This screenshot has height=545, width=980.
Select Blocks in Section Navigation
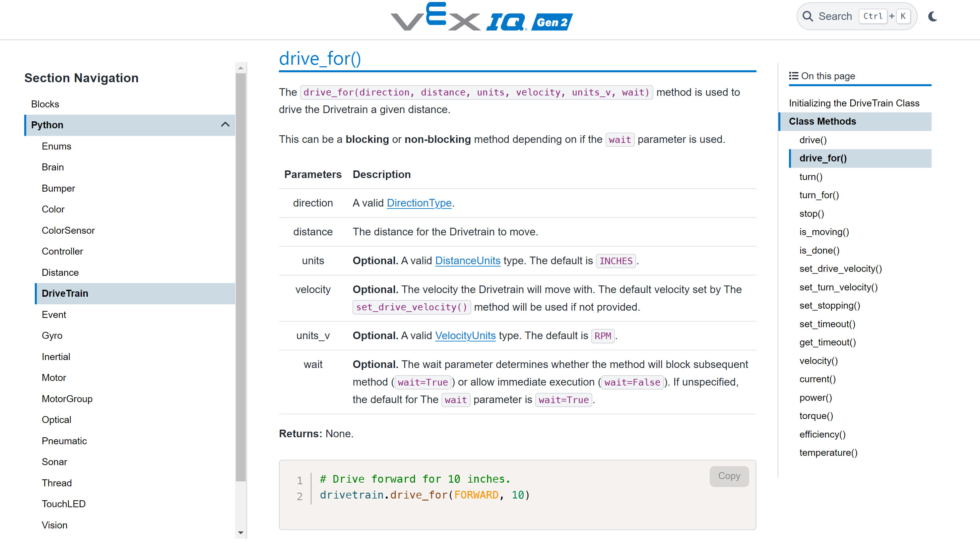[x=45, y=104]
